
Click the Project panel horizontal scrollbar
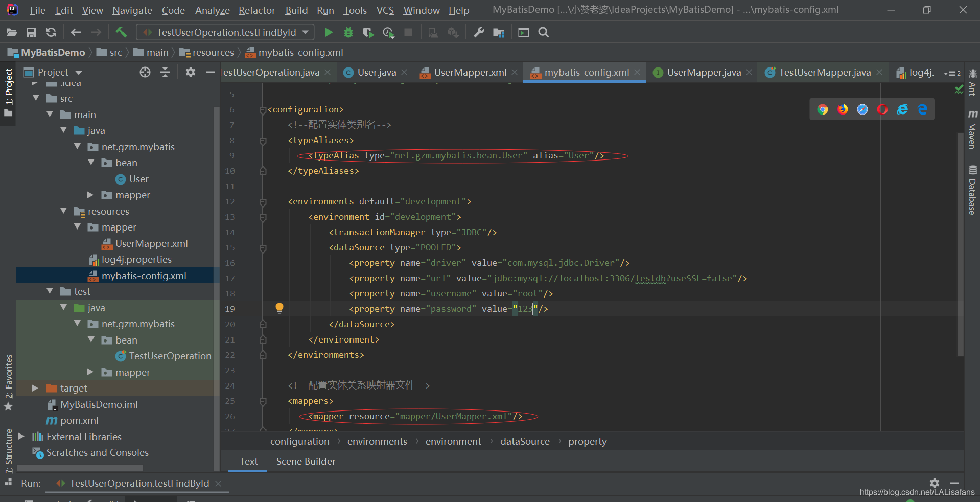pos(80,468)
